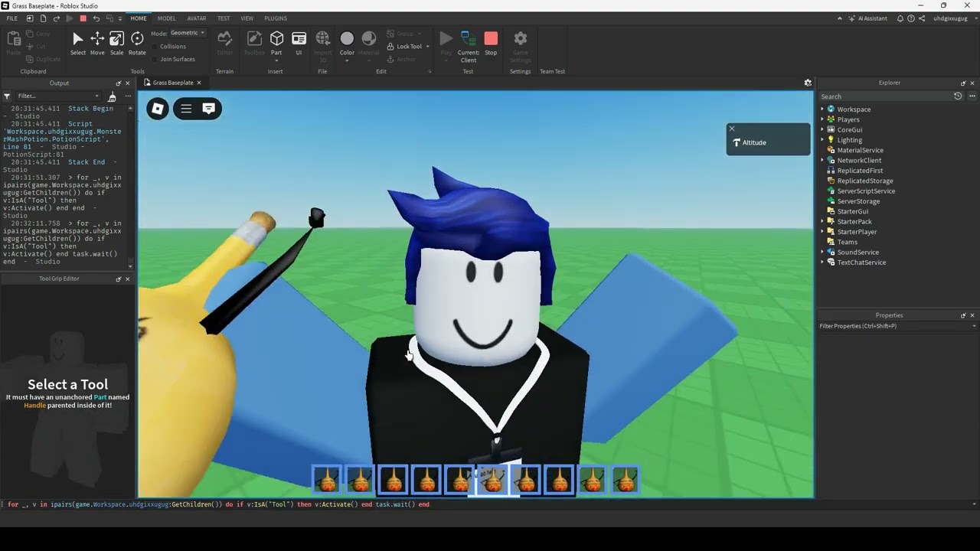Switch to the MODEL ribbon tab
The image size is (980, 551).
(x=166, y=18)
